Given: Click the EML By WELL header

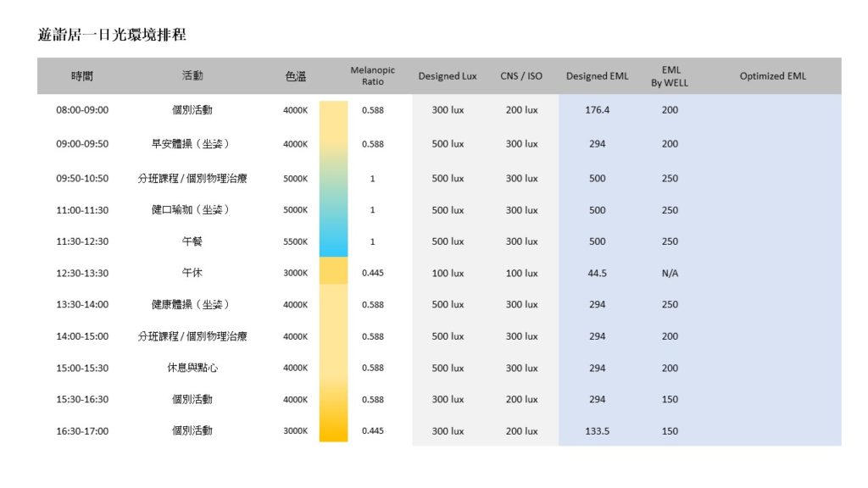Looking at the screenshot, I should click(x=670, y=75).
